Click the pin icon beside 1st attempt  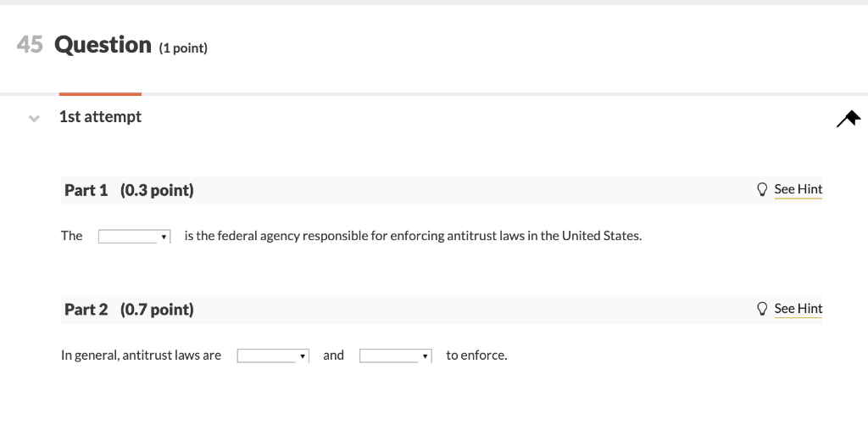tap(849, 119)
